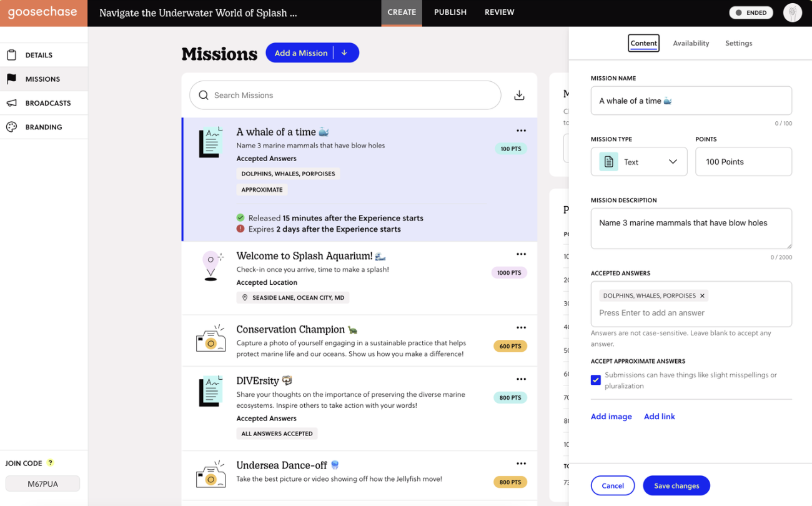Click the 1000 PTS badge

(509, 273)
